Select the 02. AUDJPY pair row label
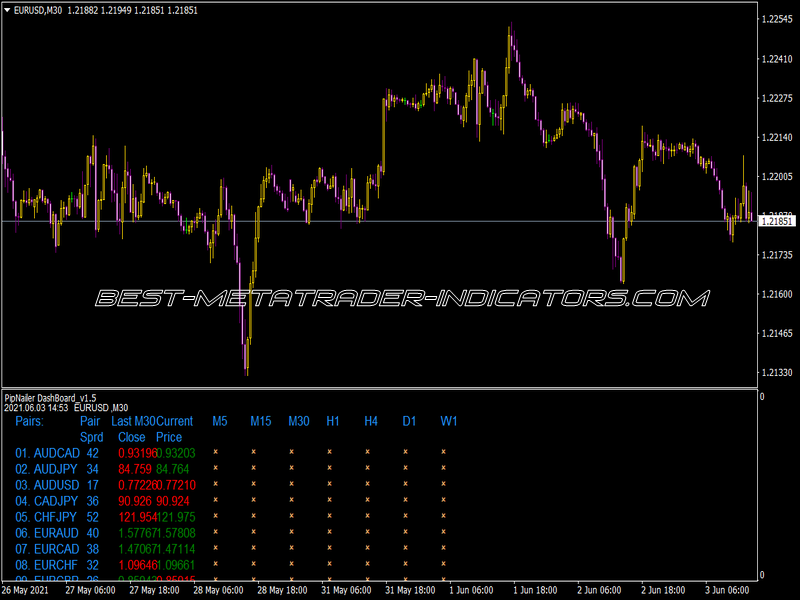This screenshot has width=800, height=600. (46, 469)
